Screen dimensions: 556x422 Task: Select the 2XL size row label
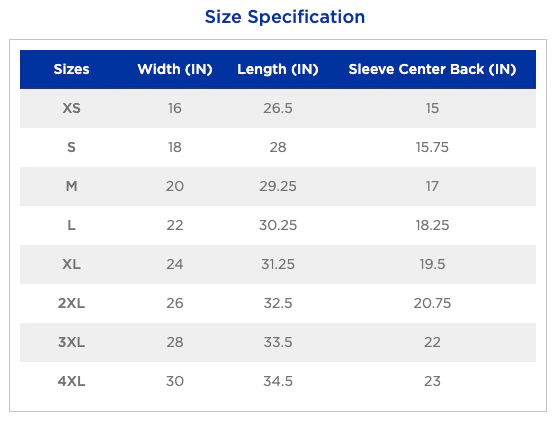point(71,303)
